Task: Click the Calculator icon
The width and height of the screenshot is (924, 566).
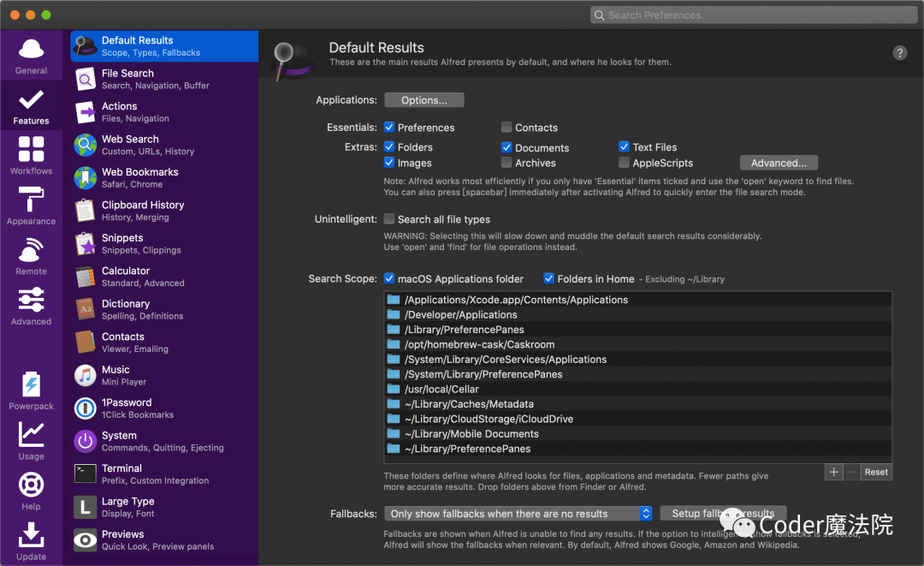Action: 86,277
